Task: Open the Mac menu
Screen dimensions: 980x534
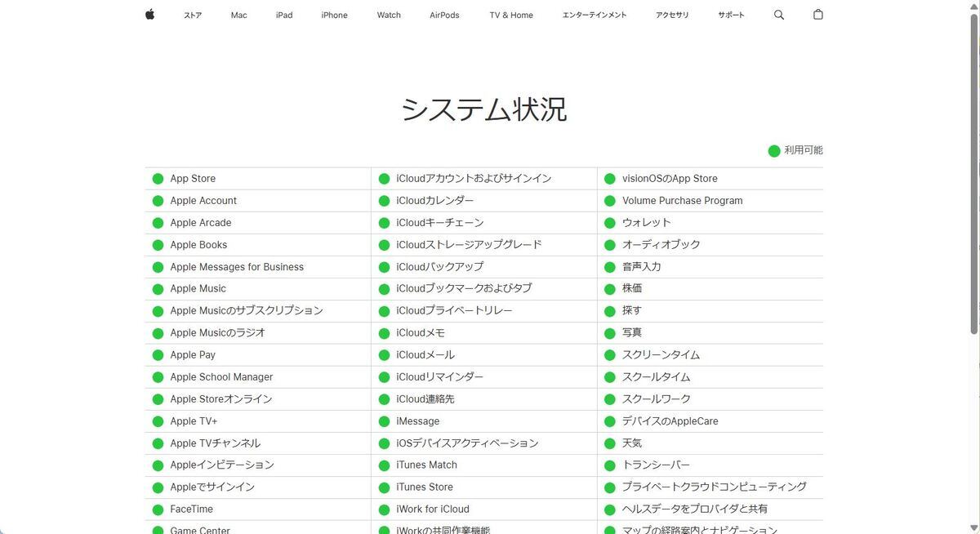Action: 238,15
